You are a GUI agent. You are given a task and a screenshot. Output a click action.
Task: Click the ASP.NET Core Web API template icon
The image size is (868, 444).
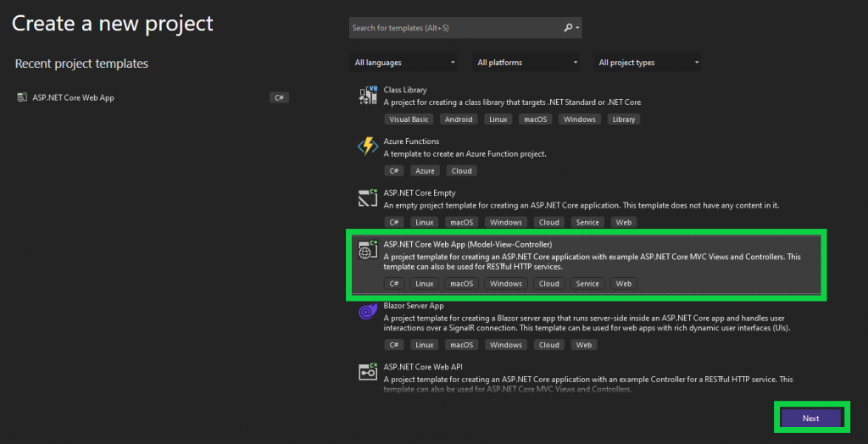pos(368,373)
